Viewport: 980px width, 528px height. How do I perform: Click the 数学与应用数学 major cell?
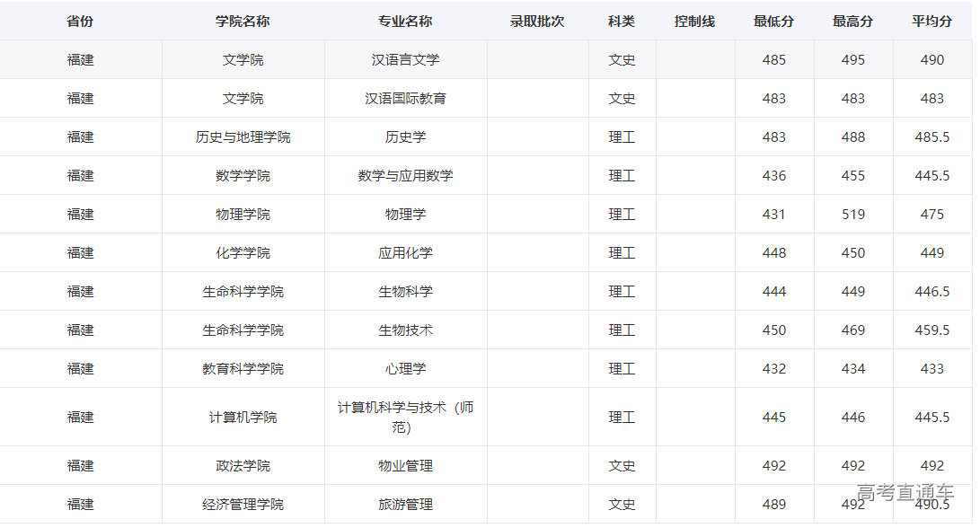tap(405, 175)
